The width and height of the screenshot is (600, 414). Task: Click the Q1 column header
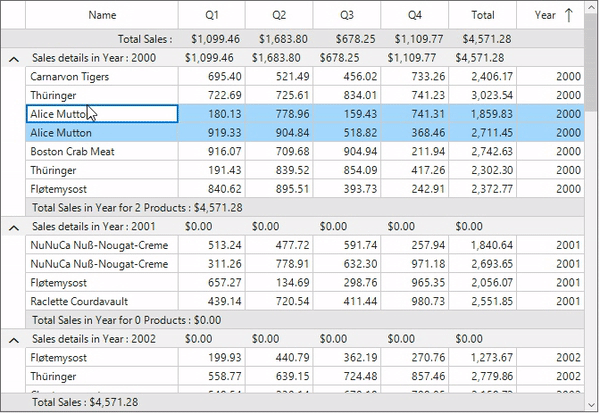coord(211,15)
